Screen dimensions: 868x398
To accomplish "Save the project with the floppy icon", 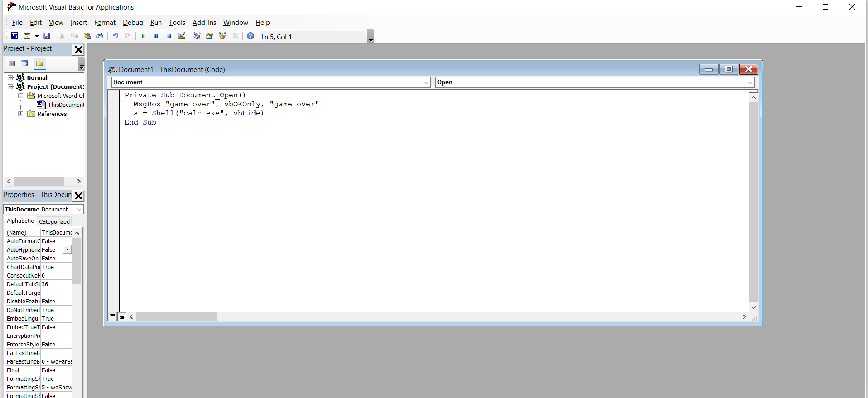I will click(x=47, y=36).
